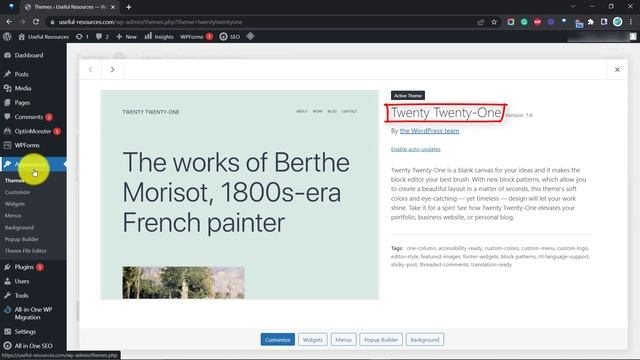
Task: Open WPForms in the admin bar
Action: pyautogui.click(x=196, y=37)
